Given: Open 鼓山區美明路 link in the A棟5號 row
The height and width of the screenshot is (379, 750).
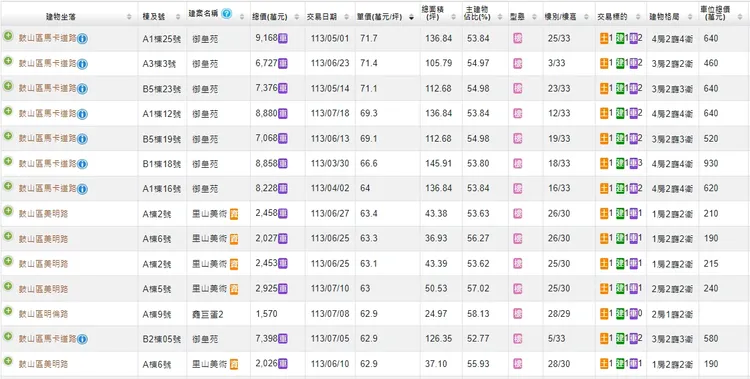Looking at the screenshot, I should click(x=43, y=289).
